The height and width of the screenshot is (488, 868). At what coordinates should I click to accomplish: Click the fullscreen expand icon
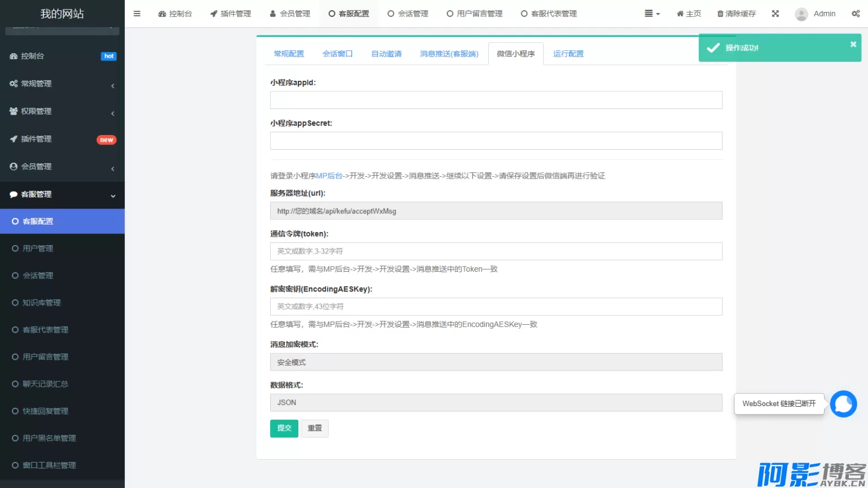click(775, 14)
